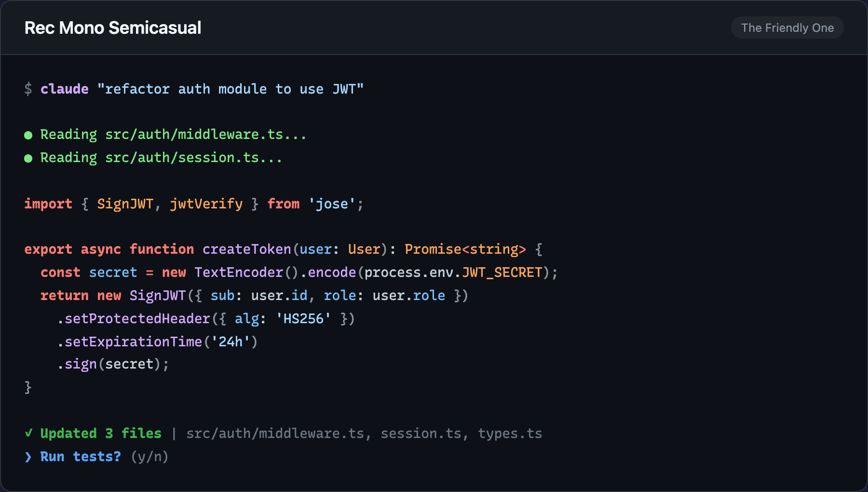Image resolution: width=868 pixels, height=492 pixels.
Task: Click the 'import' keyword
Action: [48, 204]
